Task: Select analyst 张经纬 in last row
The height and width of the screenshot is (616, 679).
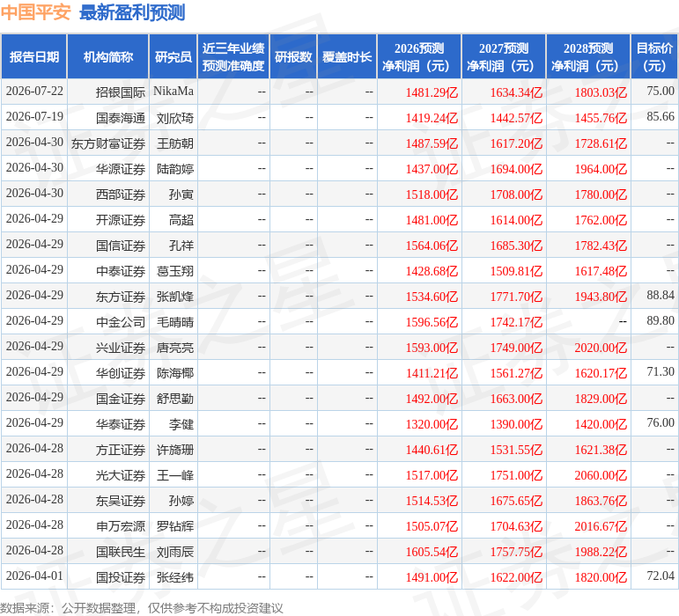Action: [175, 577]
